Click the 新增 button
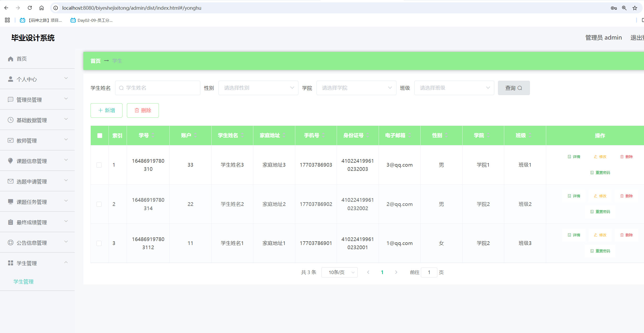Image resolution: width=644 pixels, height=333 pixels. pyautogui.click(x=106, y=110)
